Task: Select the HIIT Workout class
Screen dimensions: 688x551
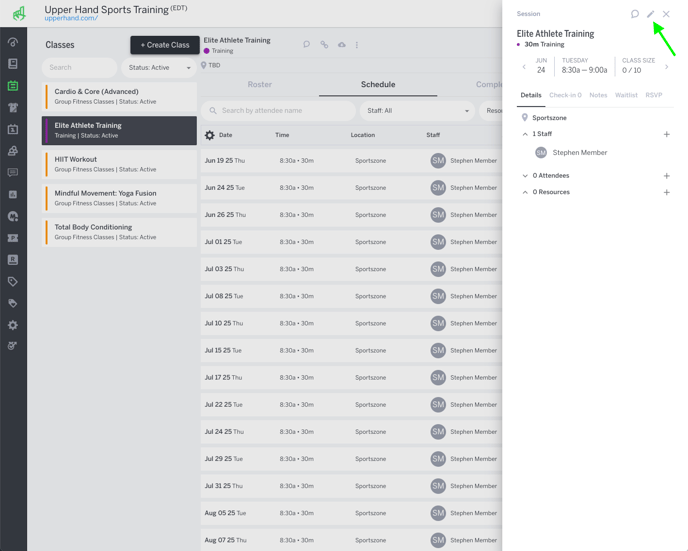Action: click(x=119, y=164)
